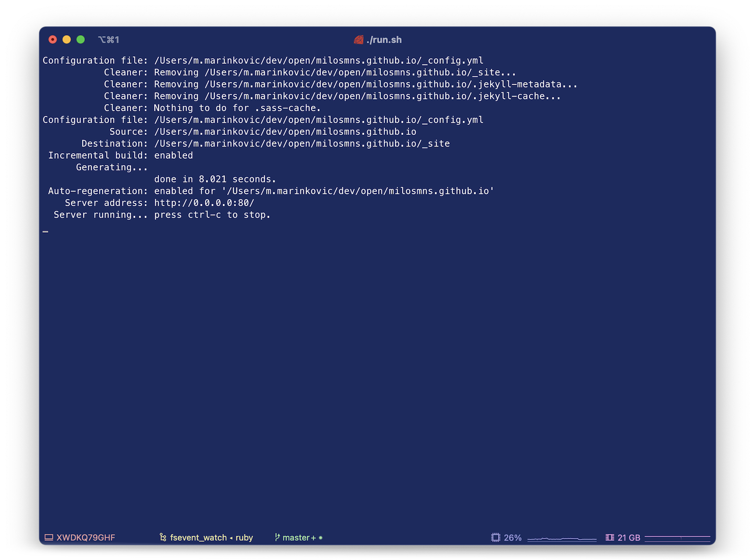Click the laptop hostname icon in status bar
Viewport: 755px width, 560px height.
tap(49, 537)
